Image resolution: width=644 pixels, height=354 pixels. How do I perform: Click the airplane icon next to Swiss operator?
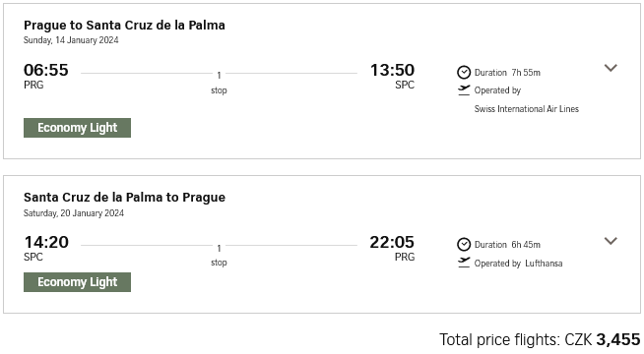[x=464, y=90]
